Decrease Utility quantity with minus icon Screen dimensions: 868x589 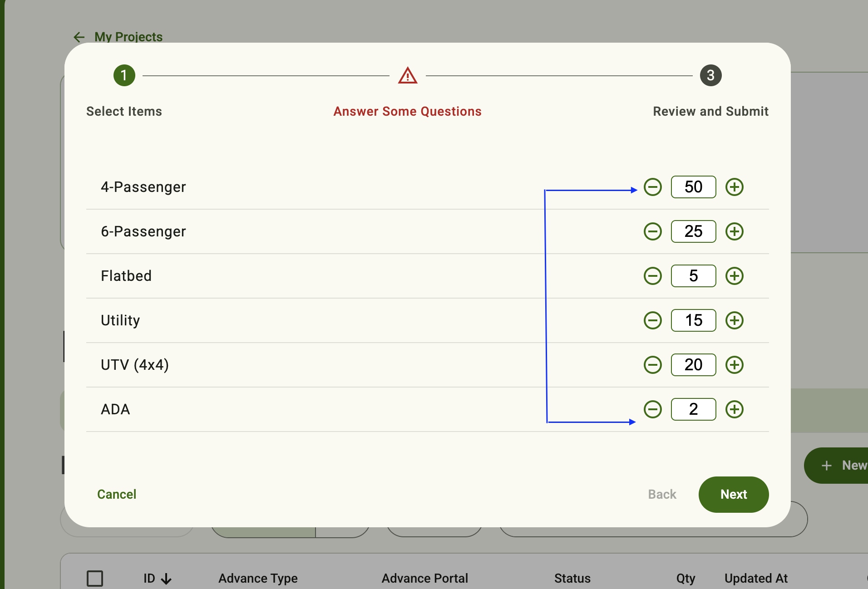point(653,320)
